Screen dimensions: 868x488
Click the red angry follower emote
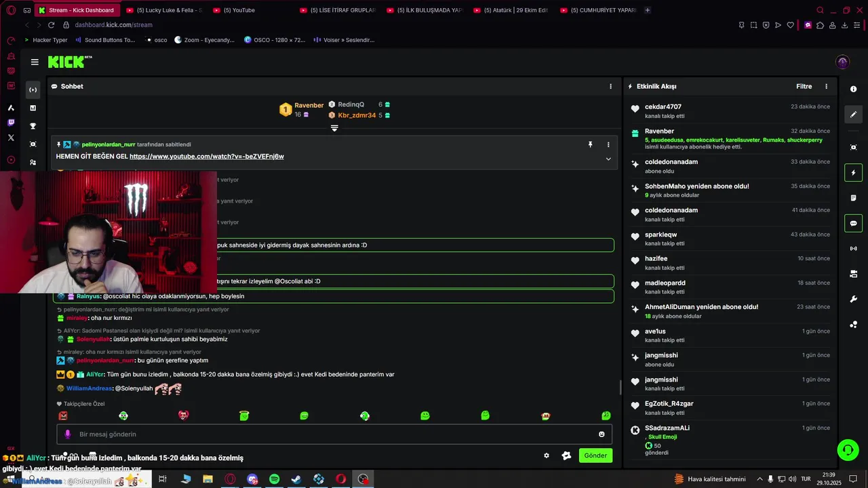(63, 415)
